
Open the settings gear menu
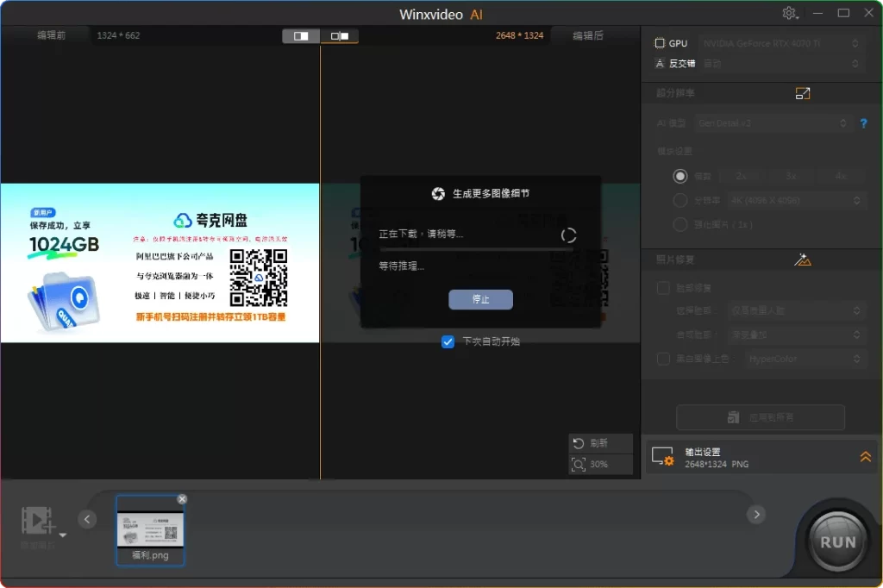pyautogui.click(x=789, y=14)
